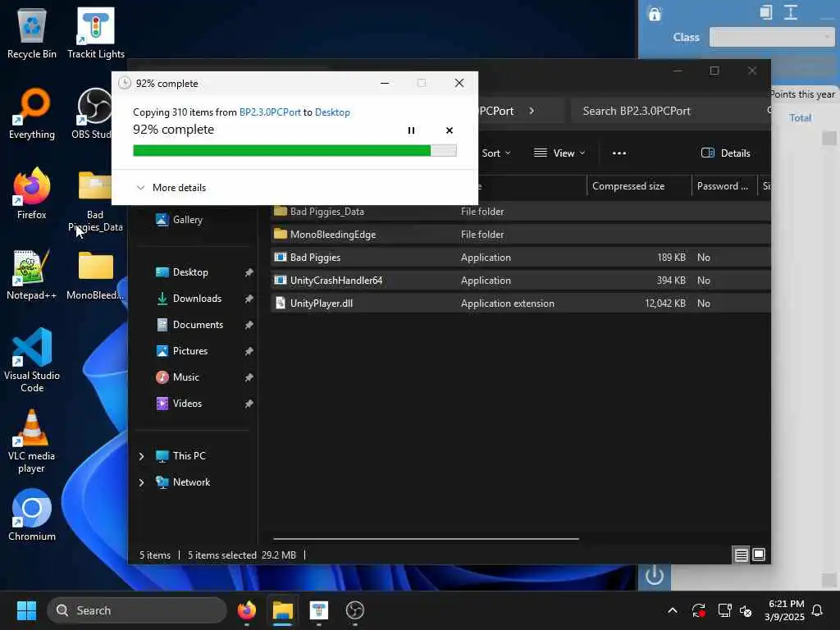Switch to File Explorer on taskbar

[282, 610]
